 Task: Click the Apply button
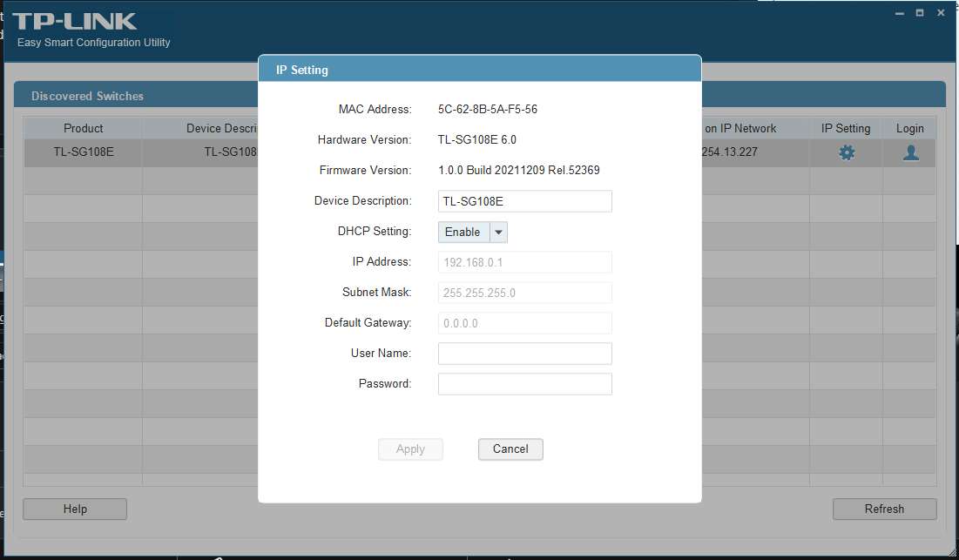tap(410, 449)
